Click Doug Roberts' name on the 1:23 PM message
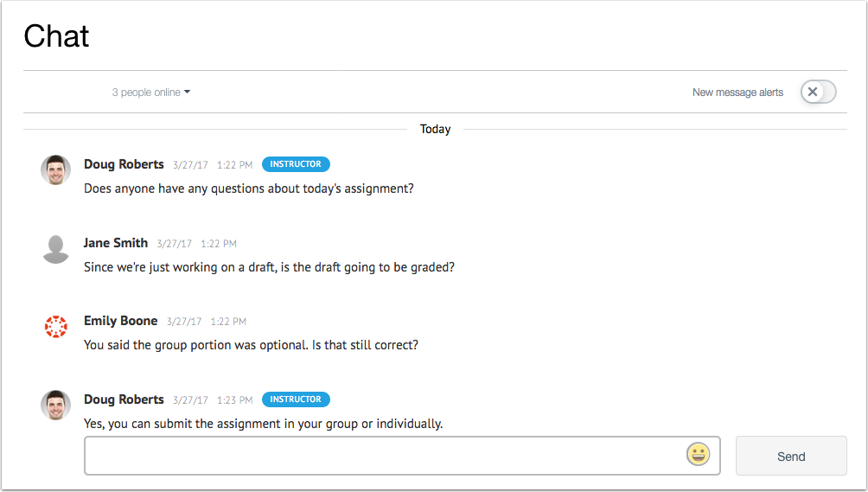This screenshot has width=868, height=492. 124,399
